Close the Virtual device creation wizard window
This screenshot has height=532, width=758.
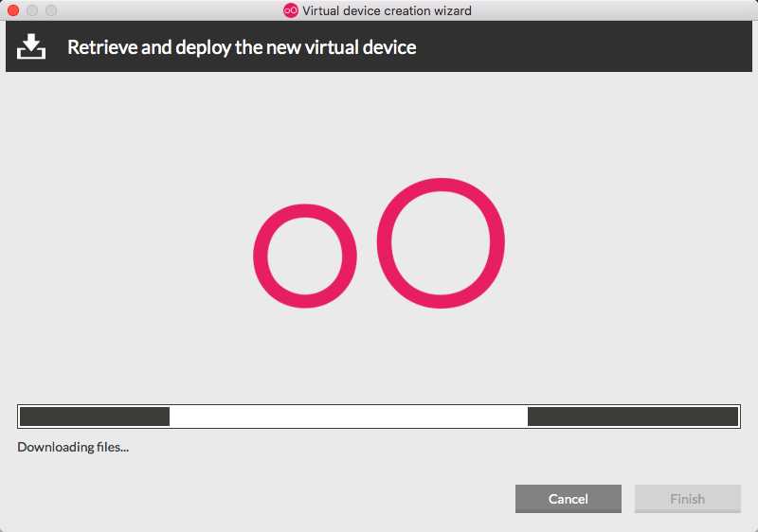tap(13, 10)
